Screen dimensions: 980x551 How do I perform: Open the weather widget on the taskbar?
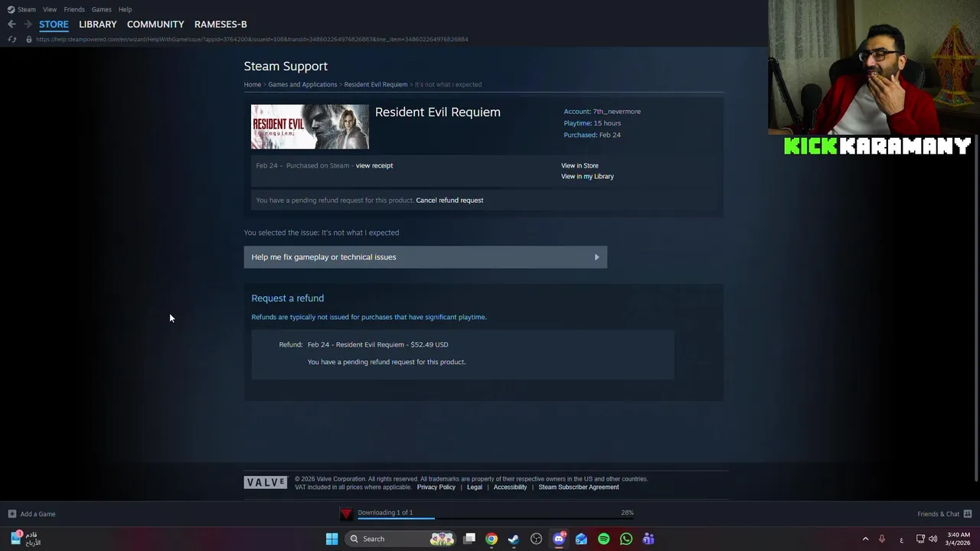pos(25,539)
